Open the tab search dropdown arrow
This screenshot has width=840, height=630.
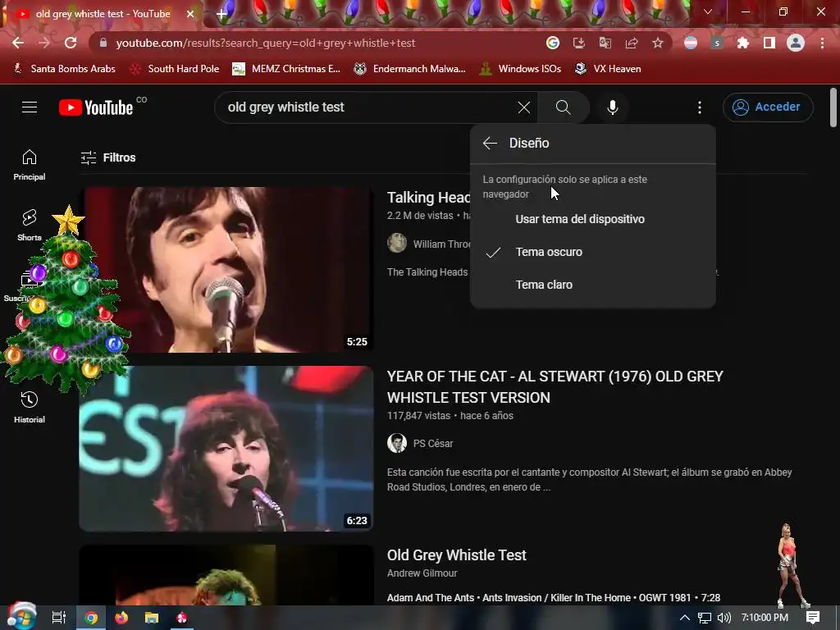tap(708, 11)
